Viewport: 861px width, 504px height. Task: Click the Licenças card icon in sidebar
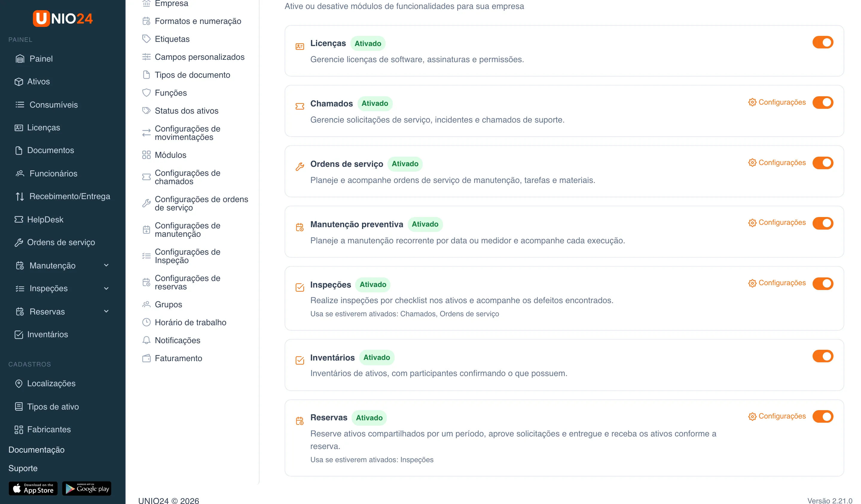point(19,127)
